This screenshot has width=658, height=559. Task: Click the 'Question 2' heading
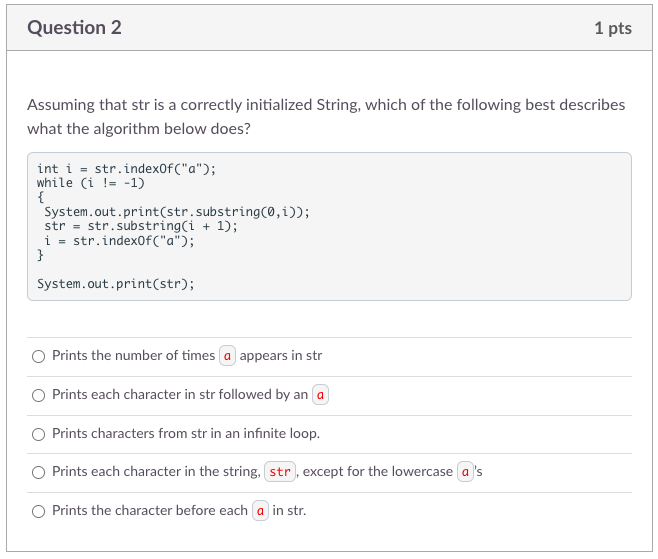[x=75, y=28]
